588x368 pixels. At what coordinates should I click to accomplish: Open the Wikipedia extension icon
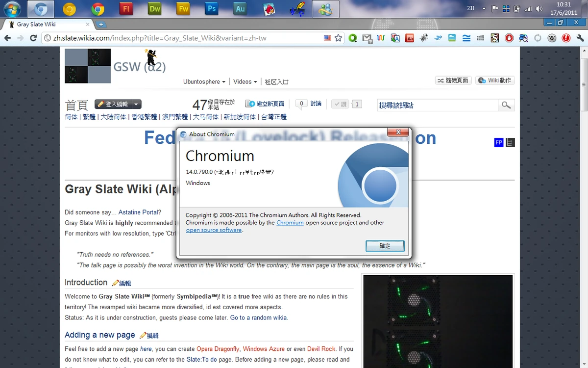tap(552, 38)
